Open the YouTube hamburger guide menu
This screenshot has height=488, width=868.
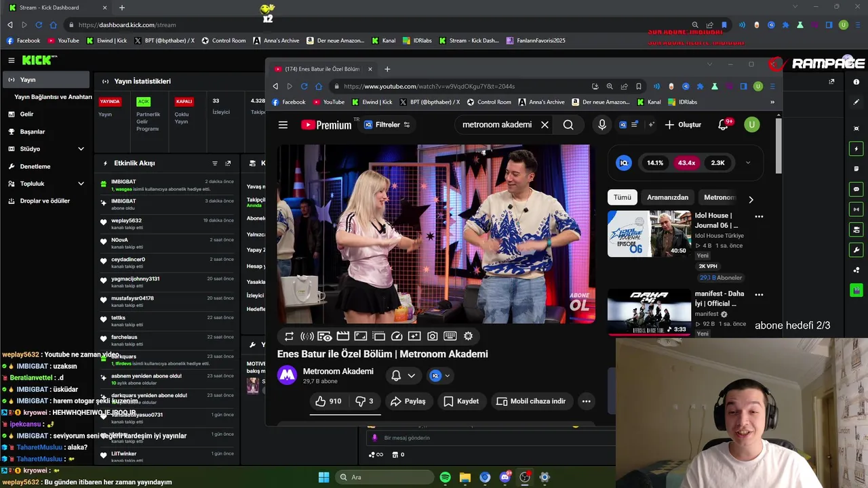click(x=283, y=125)
